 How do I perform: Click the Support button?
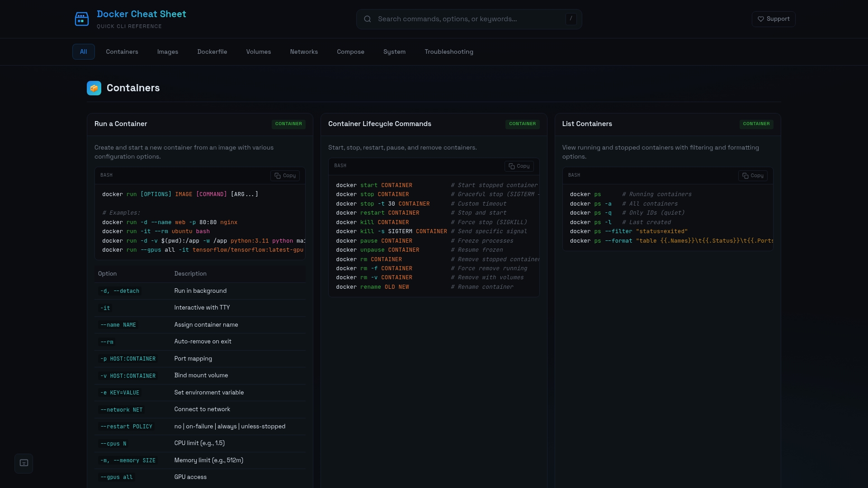(x=774, y=19)
